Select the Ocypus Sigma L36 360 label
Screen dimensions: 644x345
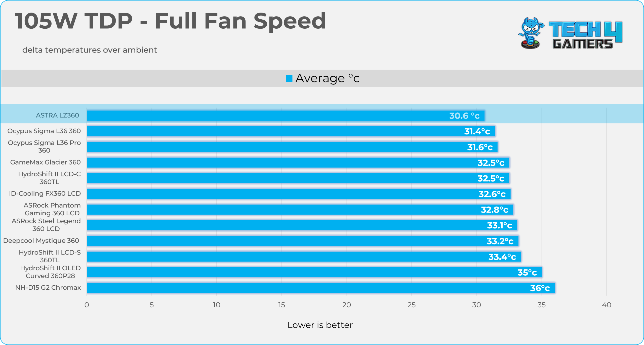(x=44, y=131)
